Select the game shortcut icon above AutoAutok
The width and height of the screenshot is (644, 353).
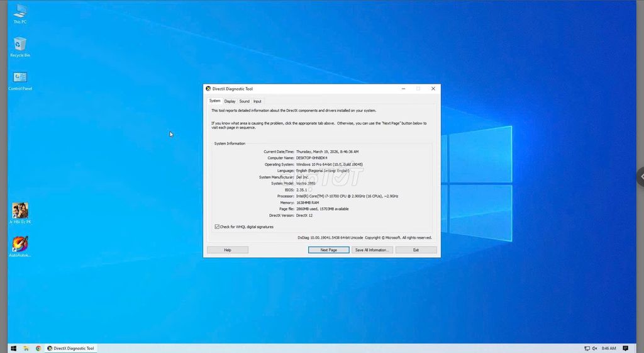click(x=19, y=213)
